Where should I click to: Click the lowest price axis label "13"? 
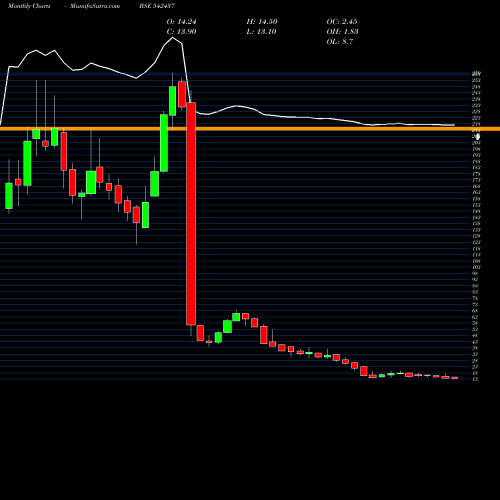pos(476,379)
